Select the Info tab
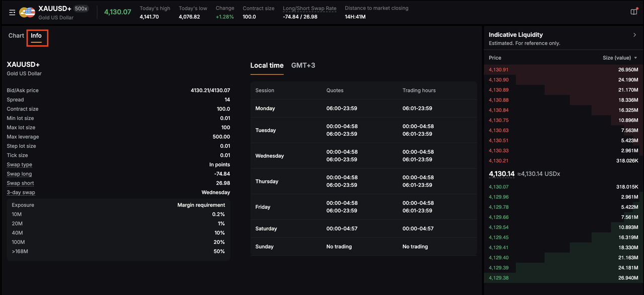Screen dimensions: 644x295 tap(36, 36)
